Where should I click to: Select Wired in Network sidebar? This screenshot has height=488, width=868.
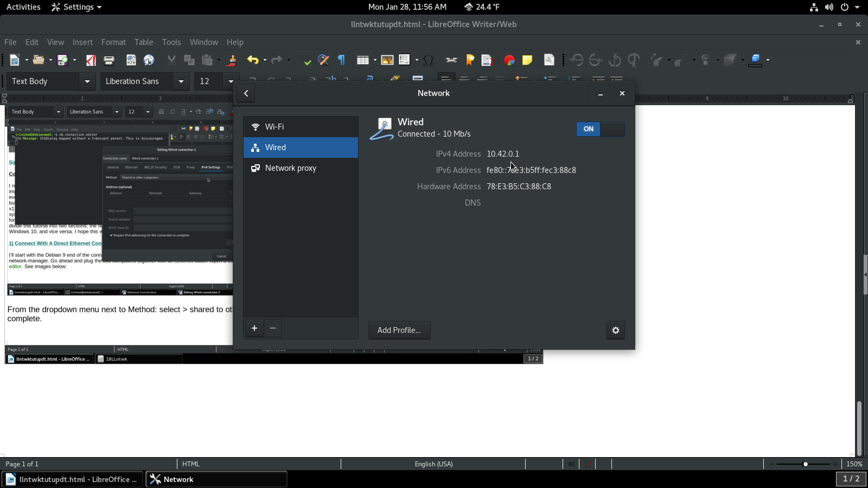point(301,147)
